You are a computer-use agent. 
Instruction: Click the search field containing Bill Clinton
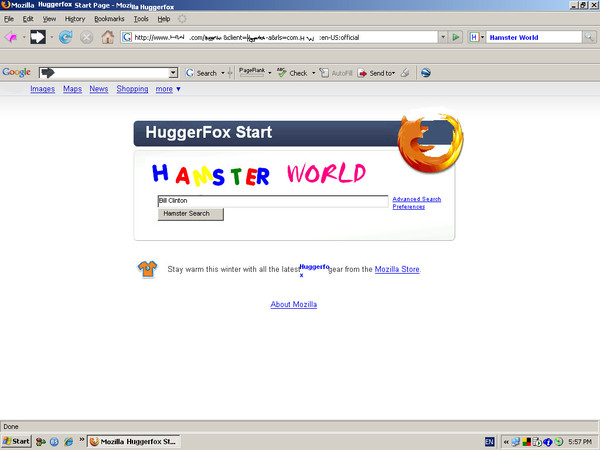pyautogui.click(x=273, y=201)
